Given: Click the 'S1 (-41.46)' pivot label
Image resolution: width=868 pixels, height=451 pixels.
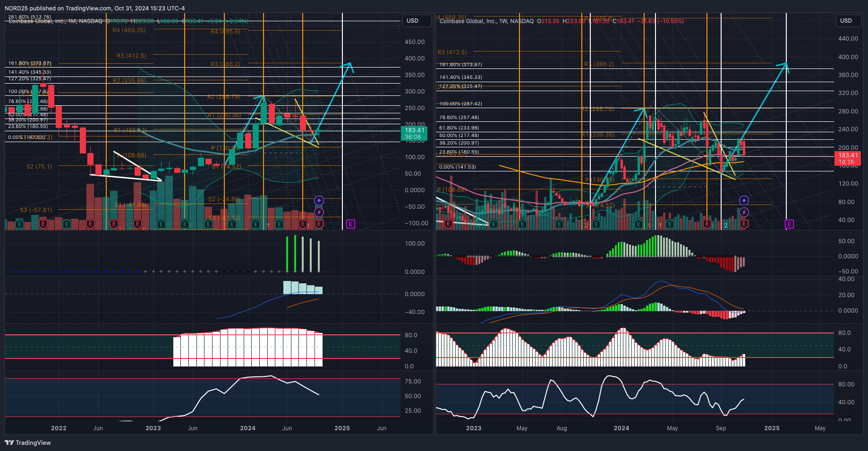Looking at the screenshot, I should (x=130, y=205).
